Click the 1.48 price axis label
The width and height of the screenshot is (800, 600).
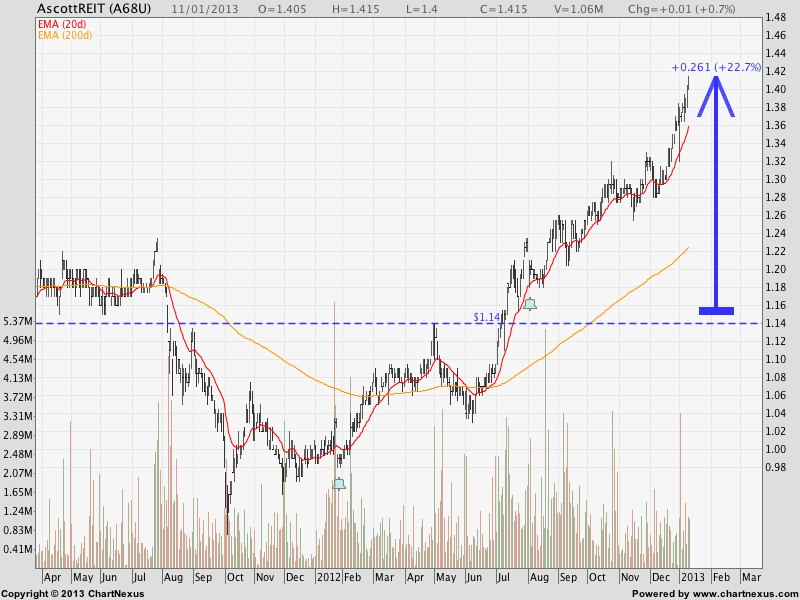[x=774, y=17]
